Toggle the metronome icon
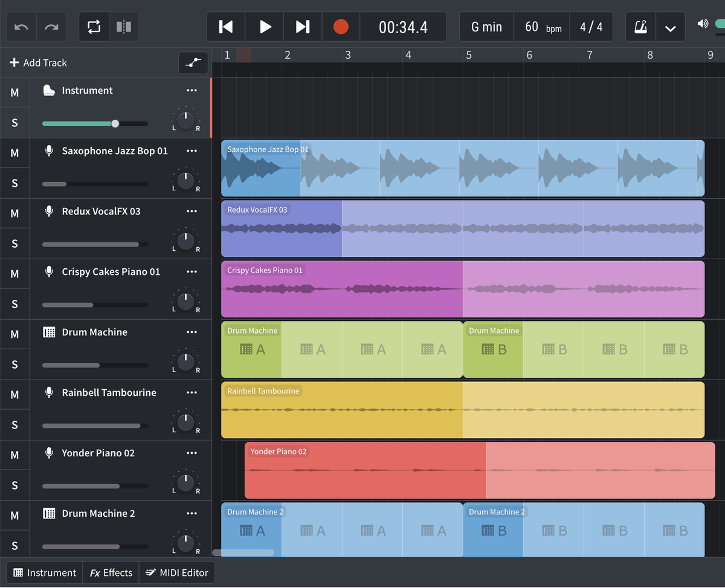 click(640, 27)
